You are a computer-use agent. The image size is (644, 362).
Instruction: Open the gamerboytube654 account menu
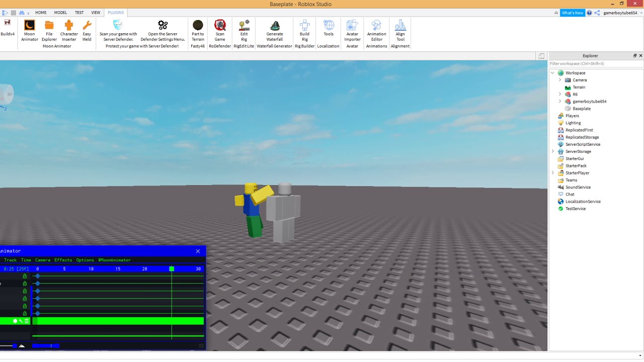622,13
